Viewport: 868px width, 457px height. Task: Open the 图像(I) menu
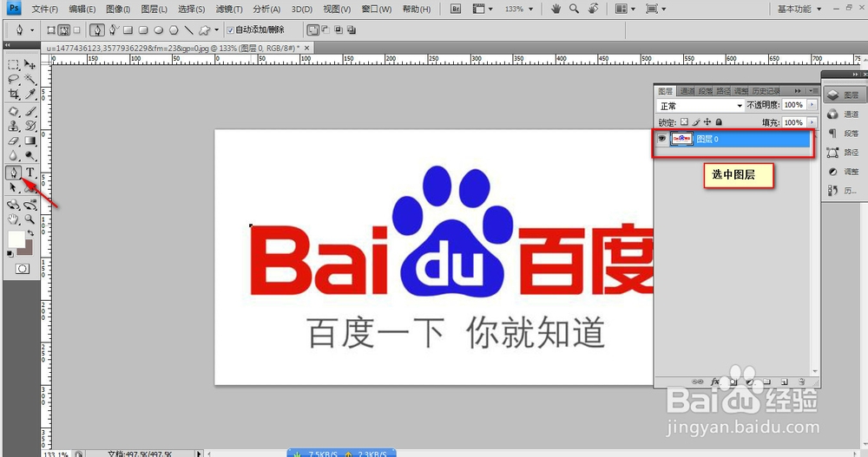(118, 9)
